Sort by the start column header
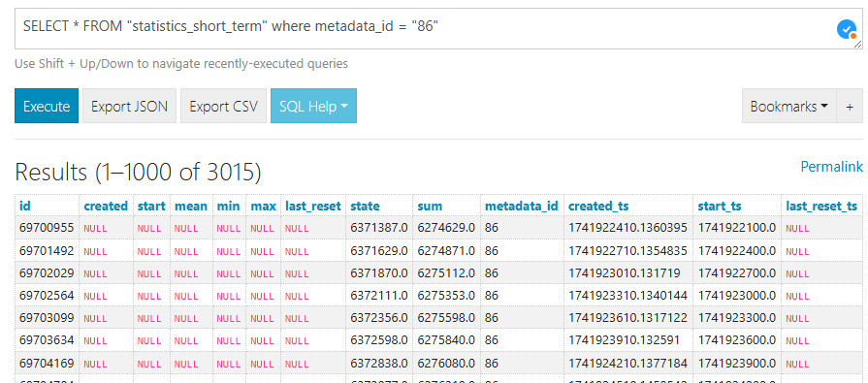 (x=151, y=207)
